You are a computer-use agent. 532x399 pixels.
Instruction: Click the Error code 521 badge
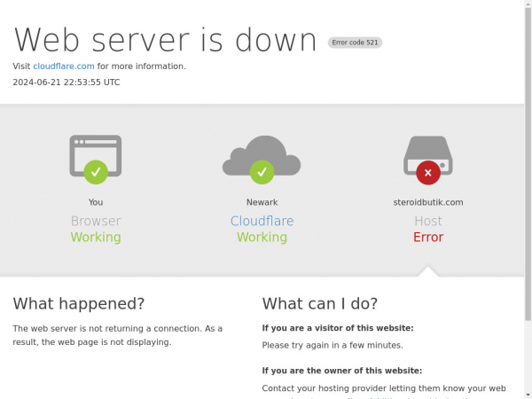(x=355, y=43)
